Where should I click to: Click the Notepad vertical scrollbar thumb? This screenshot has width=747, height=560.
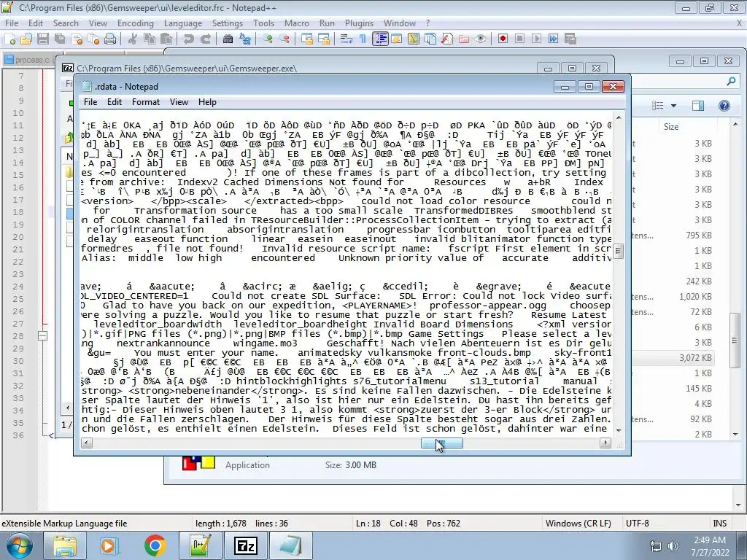[x=619, y=251]
